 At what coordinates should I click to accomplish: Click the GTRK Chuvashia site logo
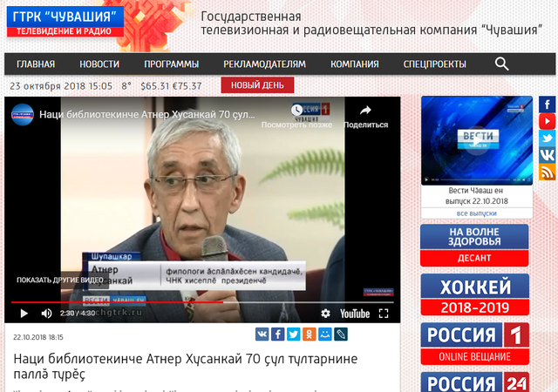[x=65, y=22]
